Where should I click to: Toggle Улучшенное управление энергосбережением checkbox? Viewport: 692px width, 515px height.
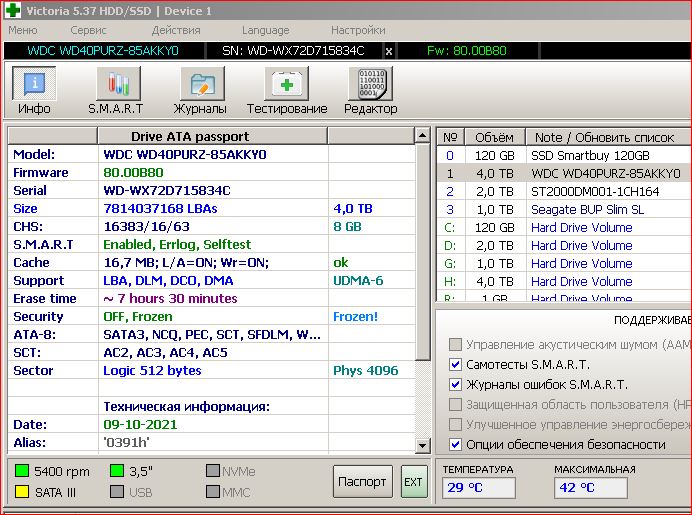[455, 424]
